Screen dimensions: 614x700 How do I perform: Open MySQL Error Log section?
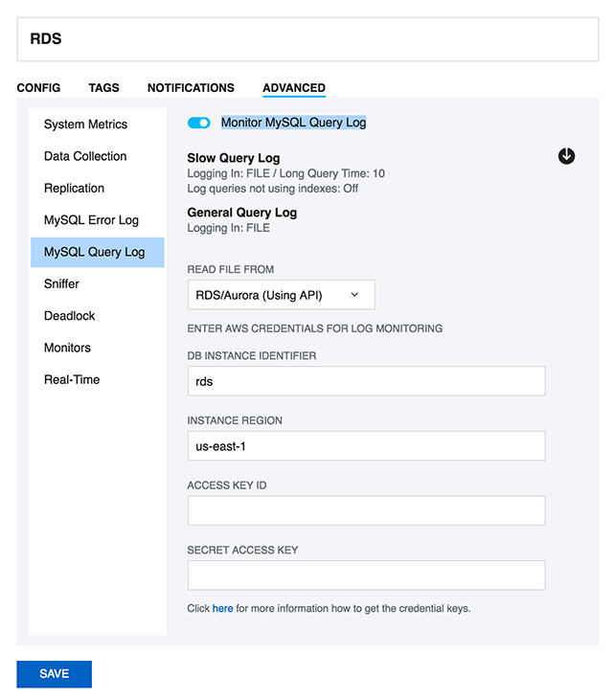[91, 220]
